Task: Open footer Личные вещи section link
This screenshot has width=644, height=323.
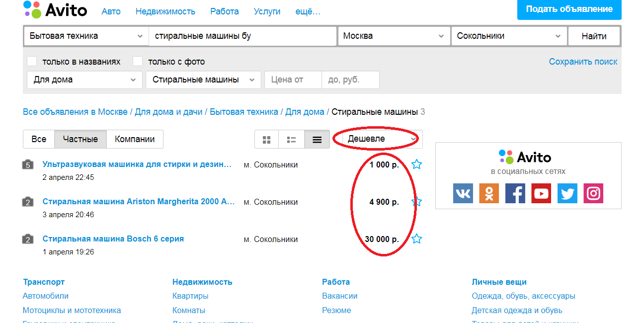Action: (499, 282)
